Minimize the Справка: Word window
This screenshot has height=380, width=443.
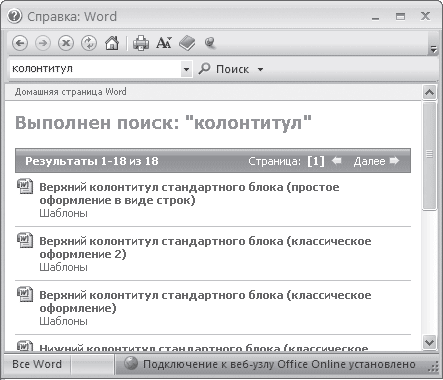376,17
